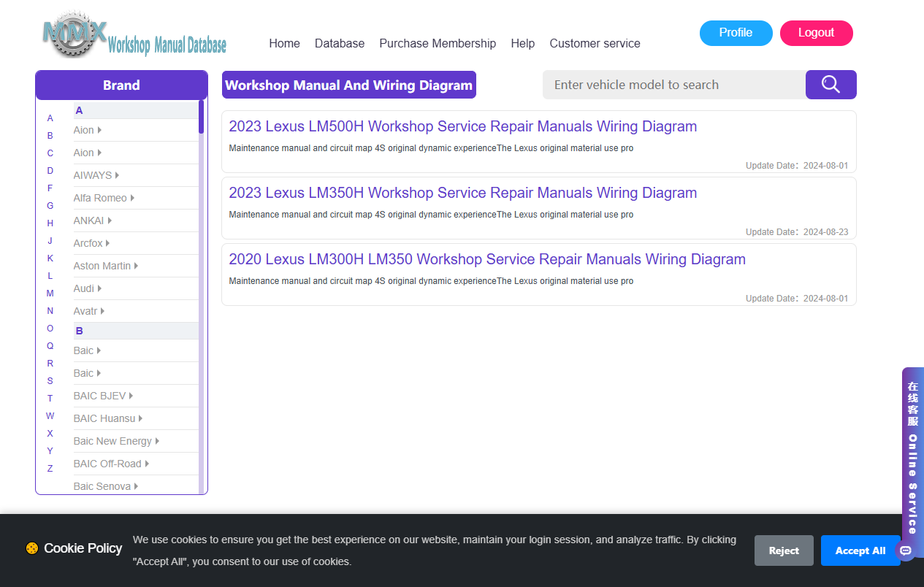The width and height of the screenshot is (924, 587).
Task: Click the Profile button
Action: point(736,33)
